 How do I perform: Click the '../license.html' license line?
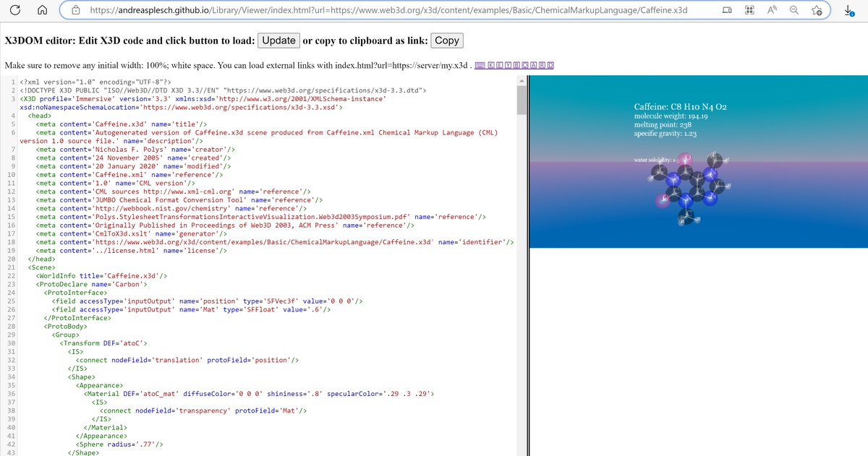[132, 251]
